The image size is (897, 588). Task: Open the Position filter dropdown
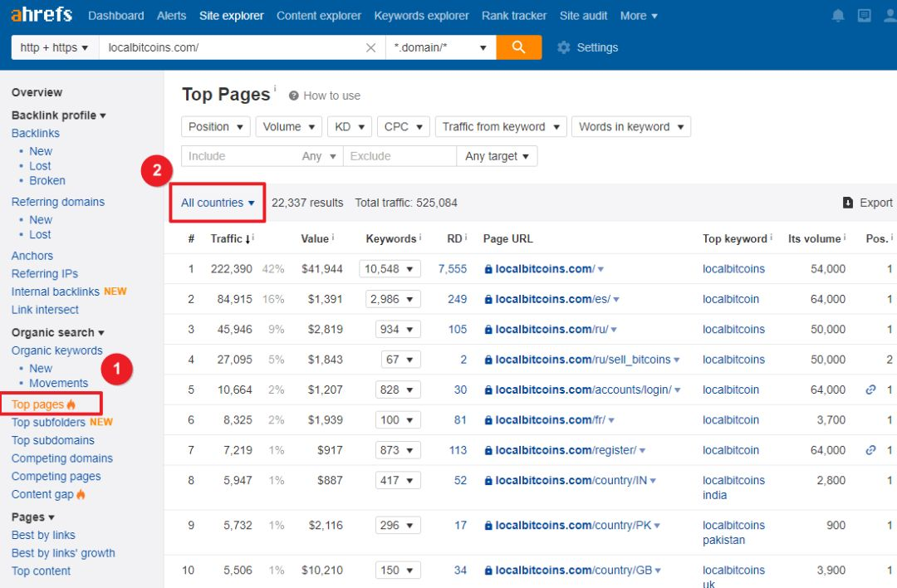click(216, 126)
